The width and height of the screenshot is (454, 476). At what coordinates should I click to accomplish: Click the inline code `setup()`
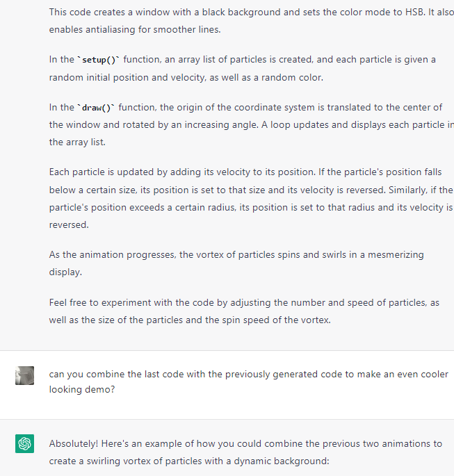pyautogui.click(x=99, y=60)
